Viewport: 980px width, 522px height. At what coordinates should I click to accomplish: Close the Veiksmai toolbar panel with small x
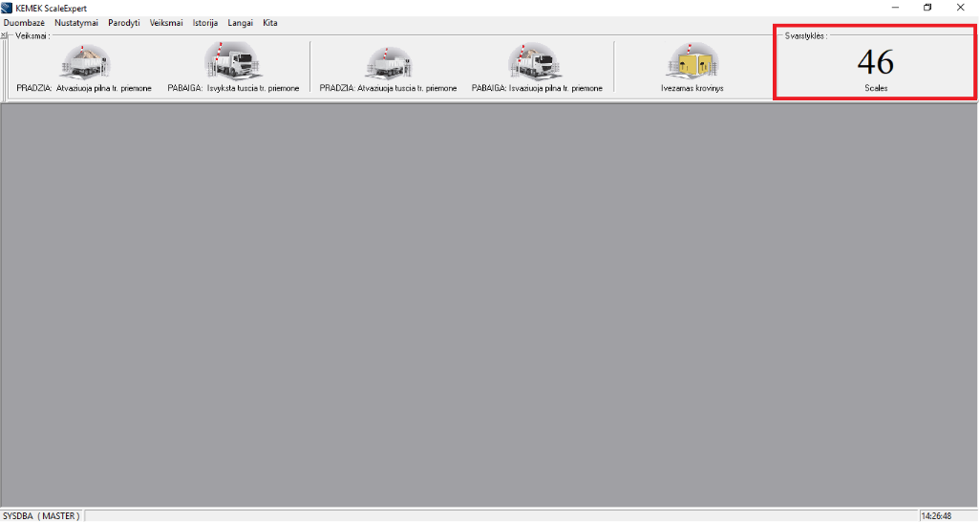[x=4, y=35]
